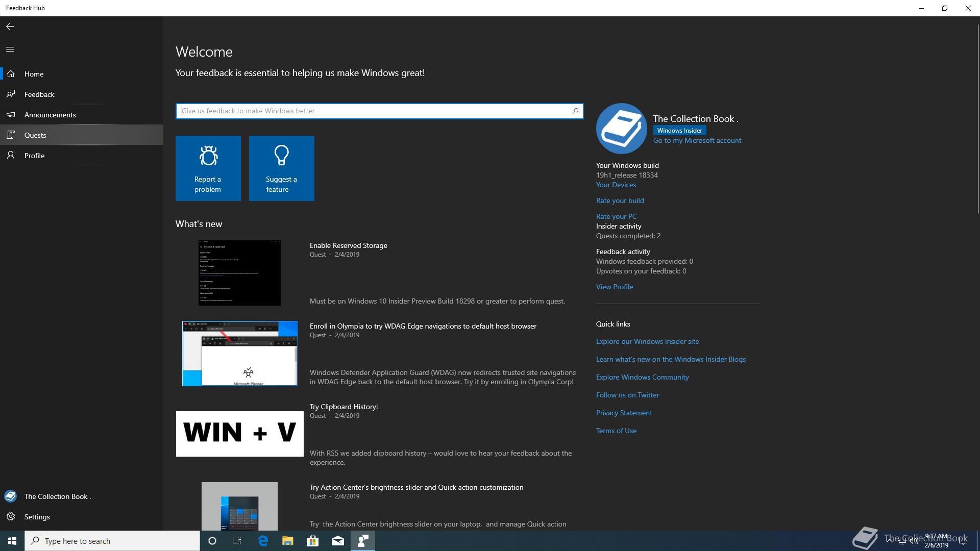This screenshot has height=551, width=980.
Task: Open the Enable Reserved Storage quest title
Action: [349, 245]
